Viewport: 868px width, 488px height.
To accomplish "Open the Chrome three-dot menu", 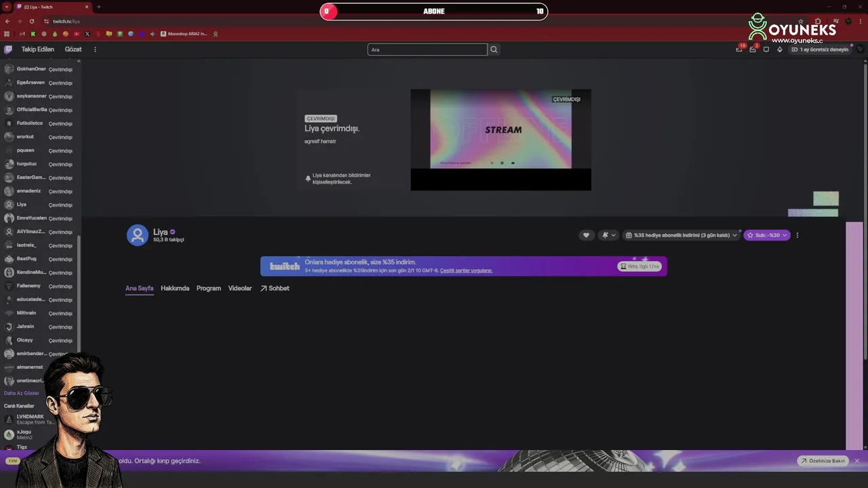I will pos(861,21).
